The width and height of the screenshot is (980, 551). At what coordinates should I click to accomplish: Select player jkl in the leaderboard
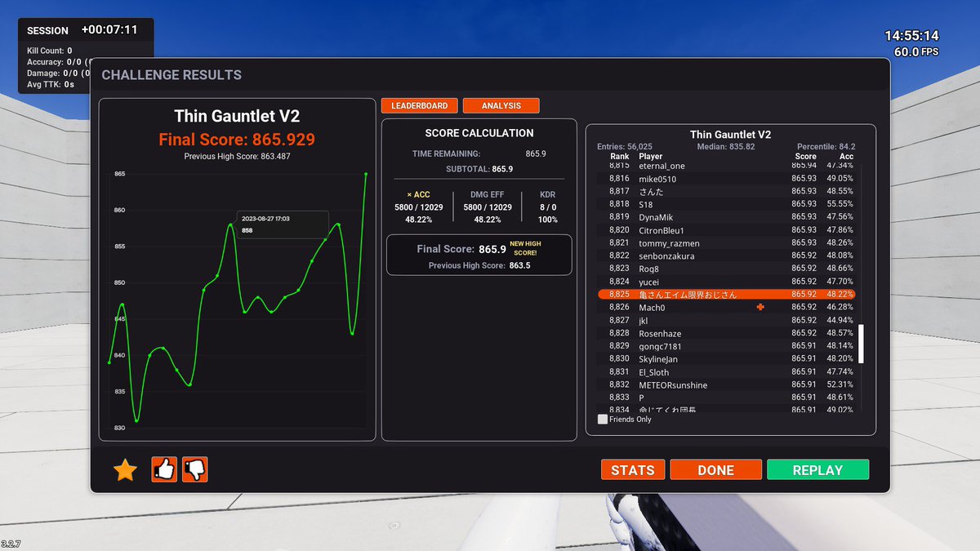point(726,320)
